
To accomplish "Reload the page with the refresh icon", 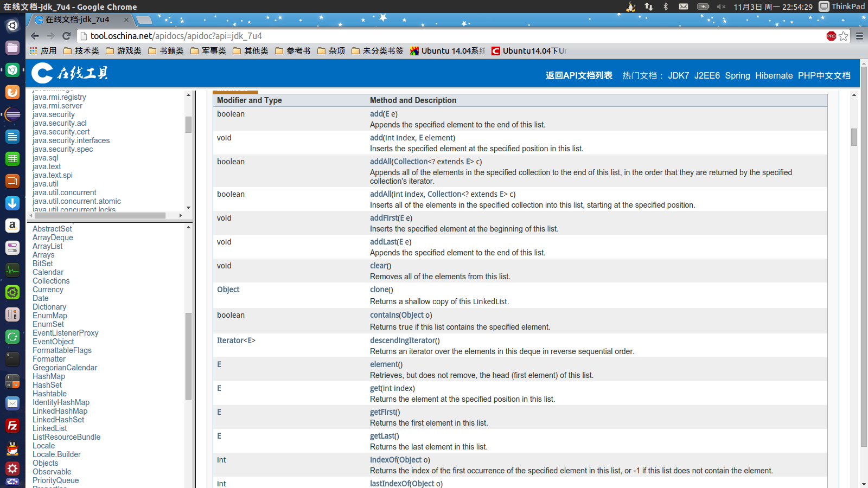I will click(x=67, y=36).
